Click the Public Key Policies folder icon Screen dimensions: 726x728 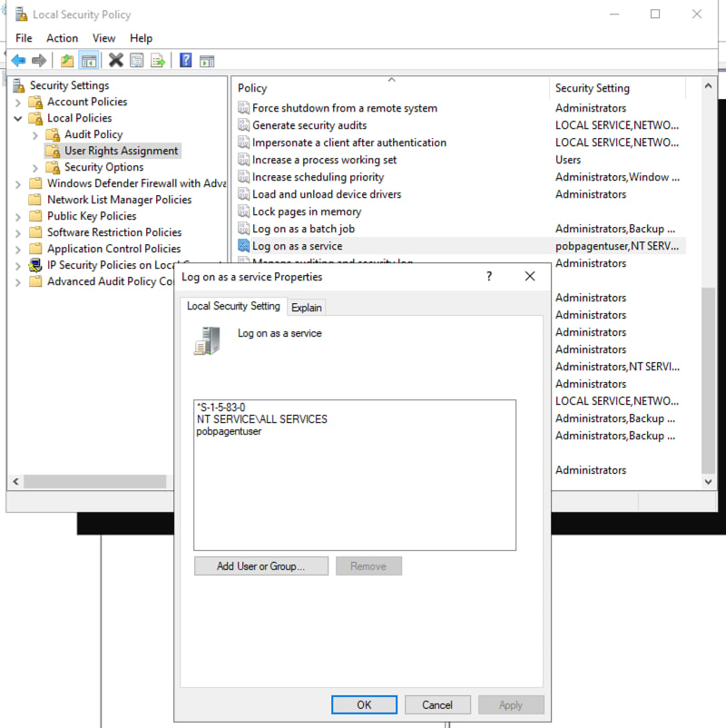[35, 216]
